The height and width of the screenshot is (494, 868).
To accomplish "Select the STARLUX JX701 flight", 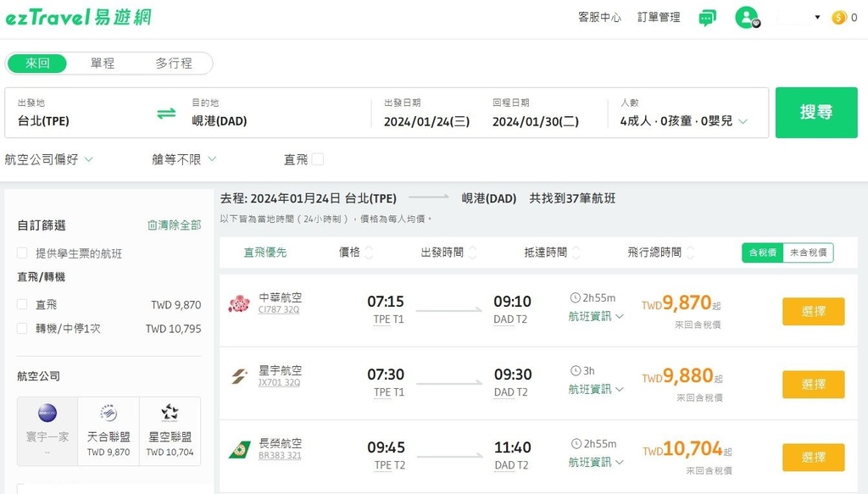I will (x=813, y=384).
